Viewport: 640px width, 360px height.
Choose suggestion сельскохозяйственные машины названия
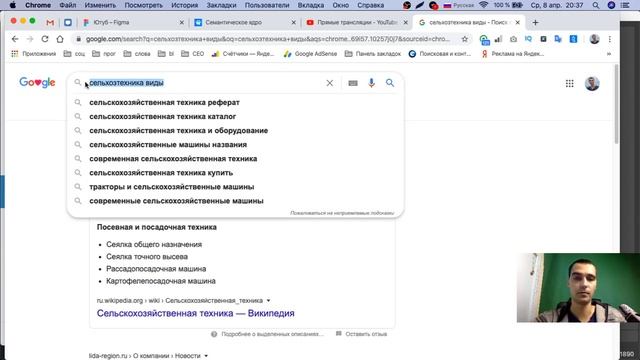coord(236,144)
